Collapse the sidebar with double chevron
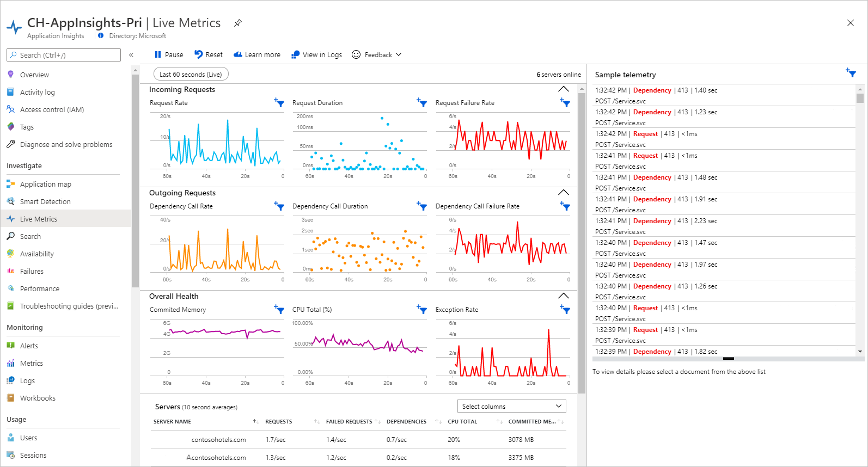Image resolution: width=868 pixels, height=467 pixels. click(x=131, y=55)
